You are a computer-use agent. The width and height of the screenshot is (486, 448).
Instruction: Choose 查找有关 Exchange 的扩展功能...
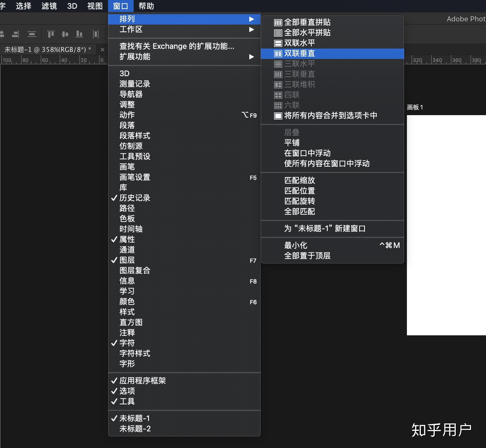[x=184, y=46]
